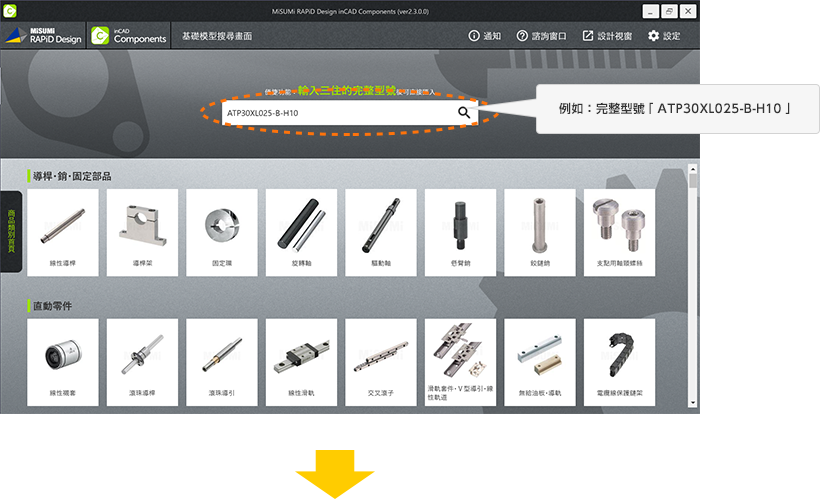Open the 無給油板·導軌 oil-free plate category
820x499 pixels.
540,362
